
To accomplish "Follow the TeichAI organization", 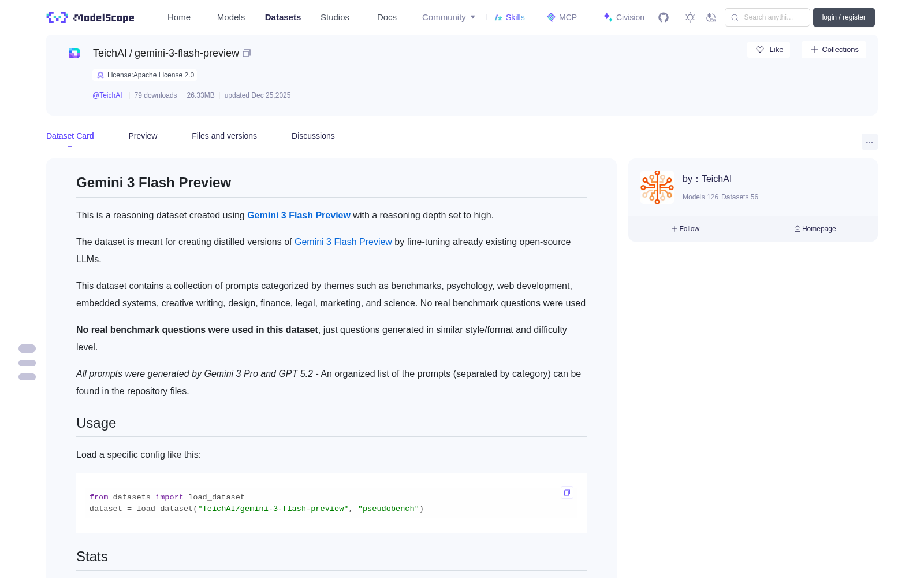I will (685, 229).
